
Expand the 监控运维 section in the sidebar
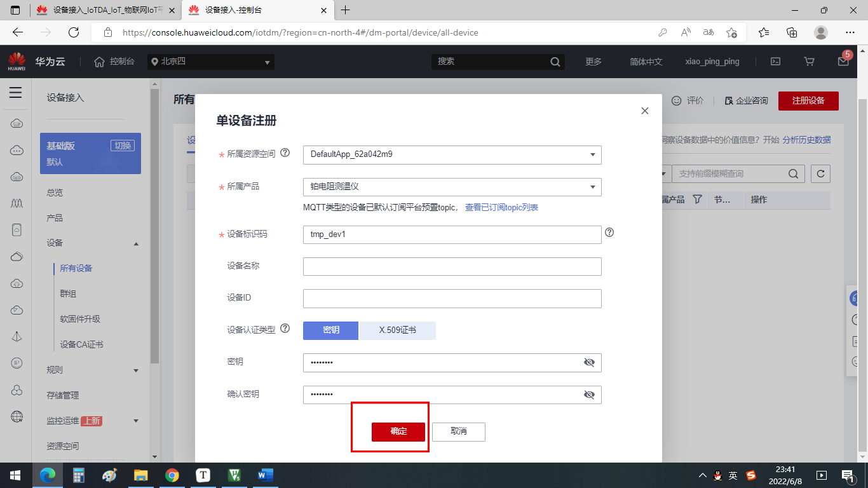136,421
